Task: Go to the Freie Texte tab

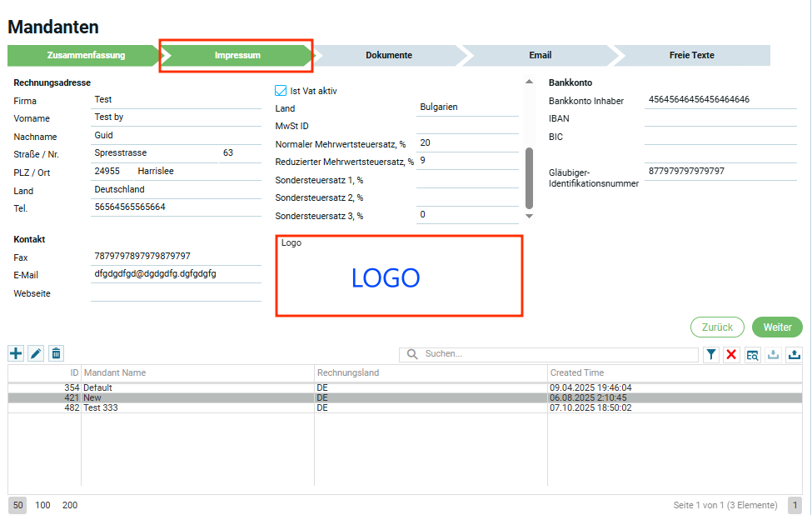Action: point(691,56)
